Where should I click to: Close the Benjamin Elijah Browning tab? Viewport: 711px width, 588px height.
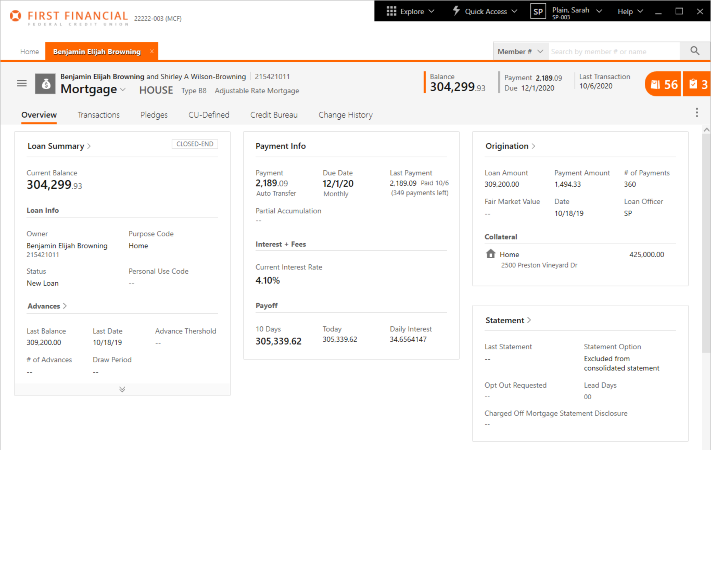point(152,51)
